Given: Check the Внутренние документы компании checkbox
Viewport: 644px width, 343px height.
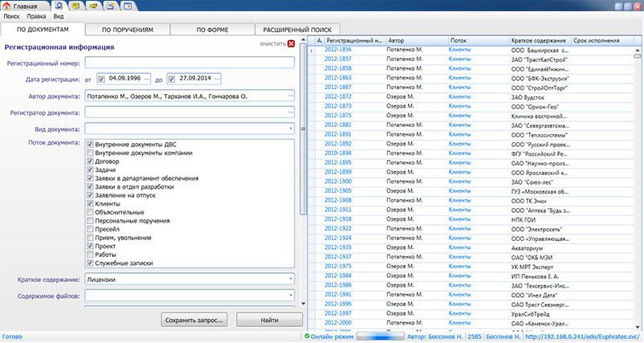Looking at the screenshot, I should click(90, 153).
